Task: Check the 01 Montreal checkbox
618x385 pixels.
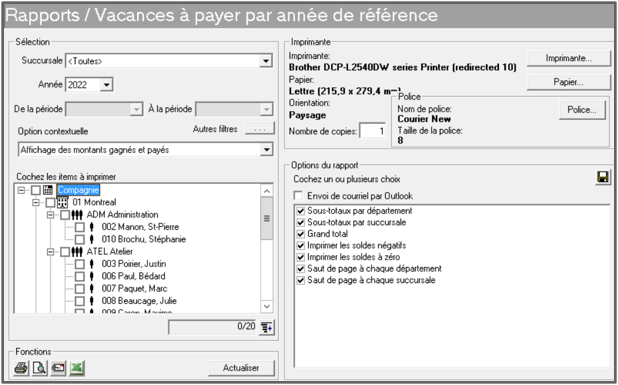Action: [50, 203]
